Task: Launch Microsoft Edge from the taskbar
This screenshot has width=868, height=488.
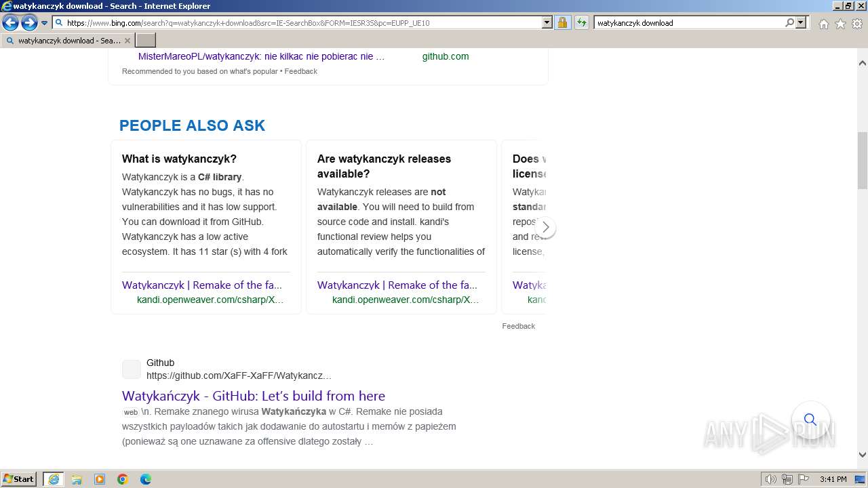Action: click(146, 479)
